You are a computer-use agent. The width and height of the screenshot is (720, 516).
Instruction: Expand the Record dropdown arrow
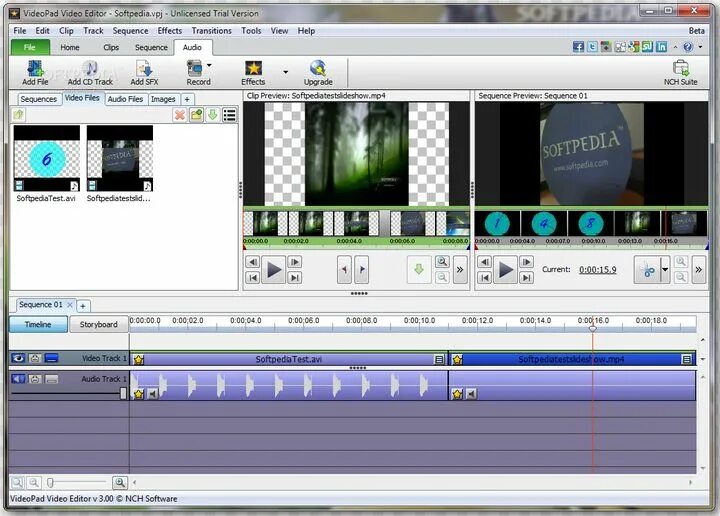pyautogui.click(x=209, y=65)
